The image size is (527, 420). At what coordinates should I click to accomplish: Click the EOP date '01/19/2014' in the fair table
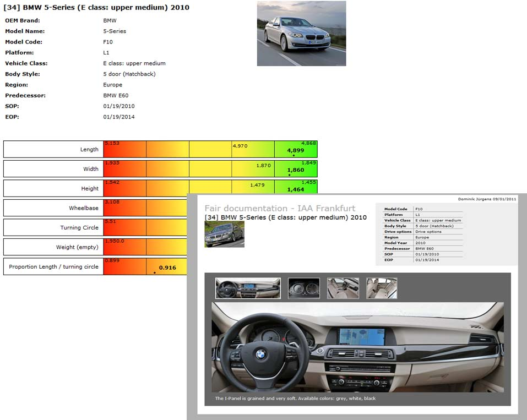point(427,260)
